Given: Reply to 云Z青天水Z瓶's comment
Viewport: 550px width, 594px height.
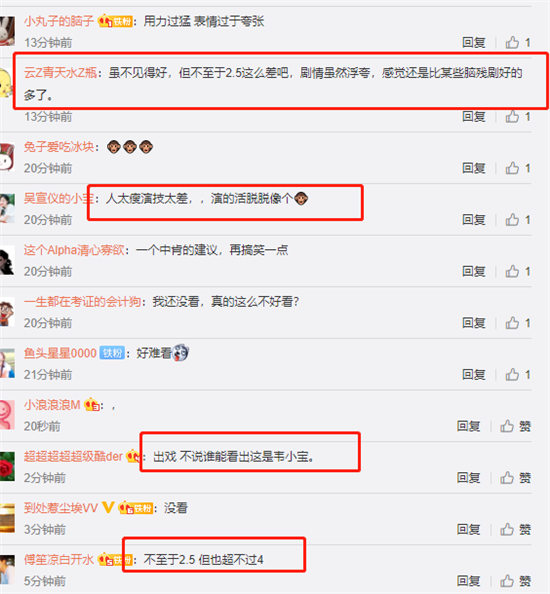Looking at the screenshot, I should 473,117.
